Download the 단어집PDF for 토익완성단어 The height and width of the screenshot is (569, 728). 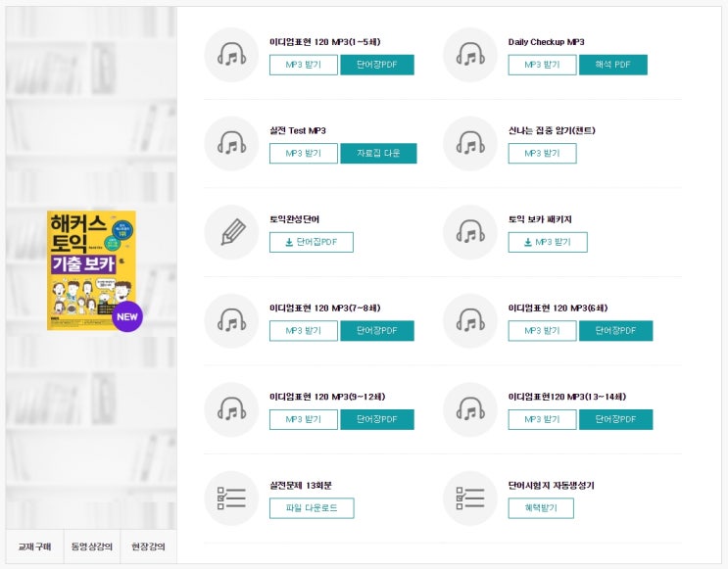pyautogui.click(x=311, y=242)
